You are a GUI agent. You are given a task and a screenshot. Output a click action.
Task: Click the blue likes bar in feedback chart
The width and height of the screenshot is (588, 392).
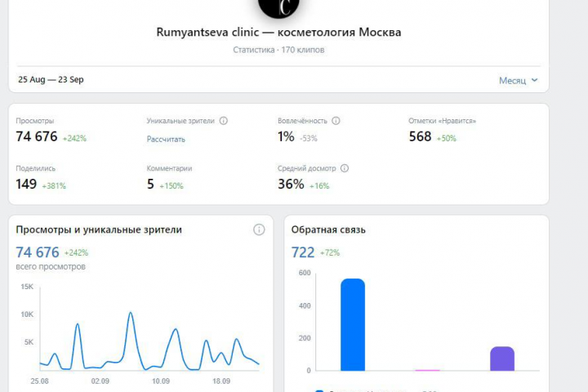(x=353, y=324)
